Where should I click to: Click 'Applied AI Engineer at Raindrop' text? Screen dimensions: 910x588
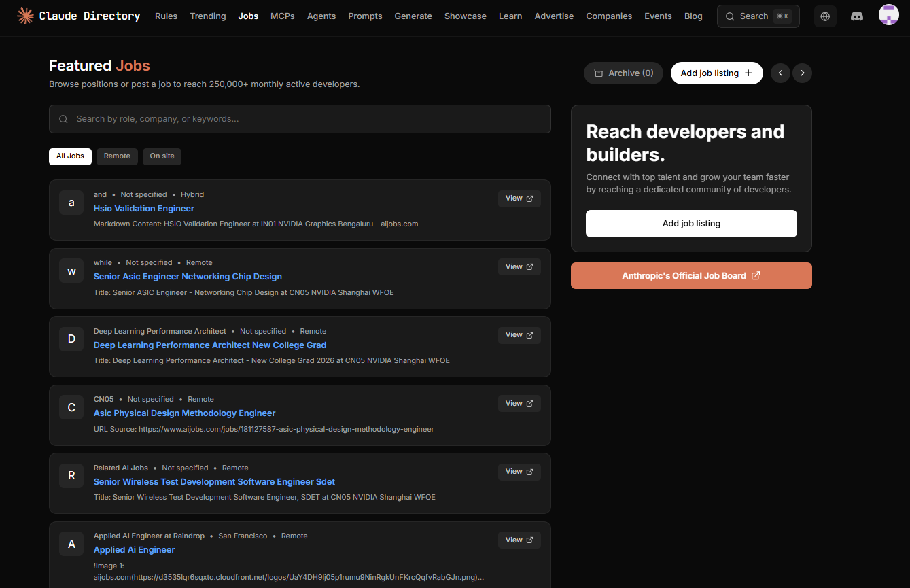149,536
